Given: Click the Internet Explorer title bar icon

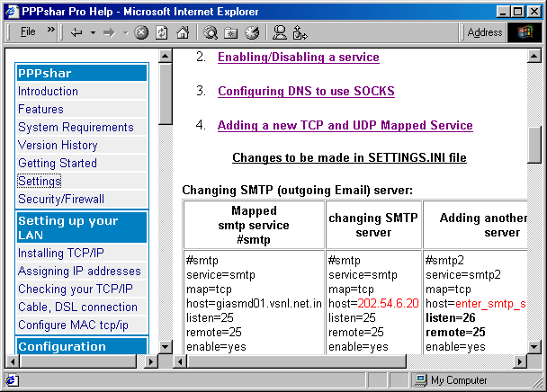Looking at the screenshot, I should coord(12,12).
